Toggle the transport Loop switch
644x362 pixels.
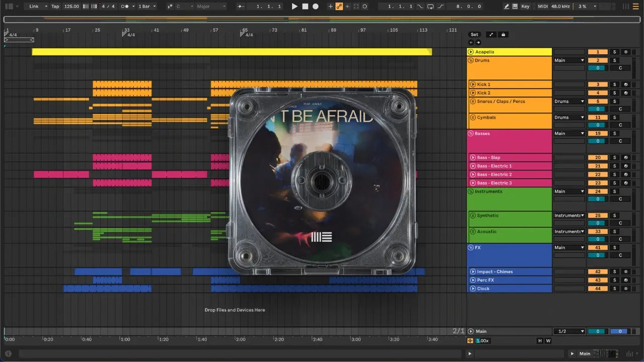(x=430, y=7)
